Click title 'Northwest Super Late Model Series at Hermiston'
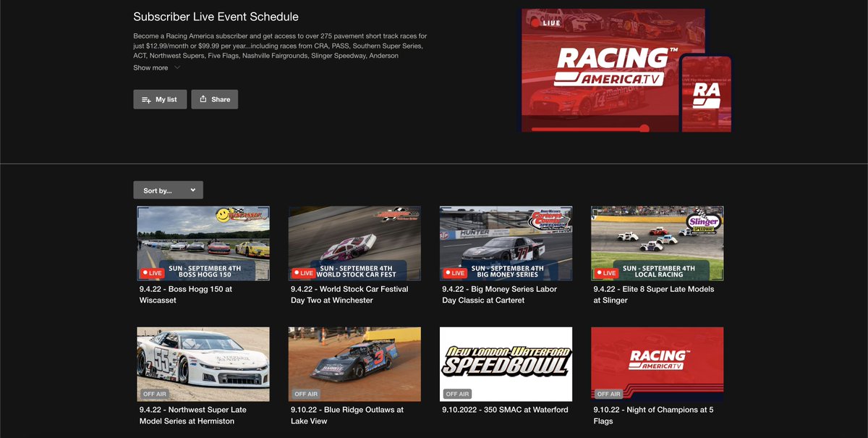 193,416
